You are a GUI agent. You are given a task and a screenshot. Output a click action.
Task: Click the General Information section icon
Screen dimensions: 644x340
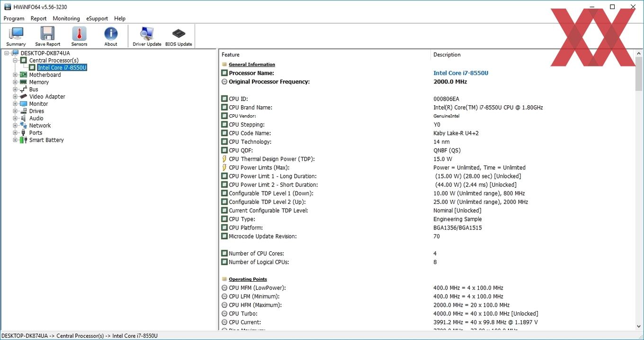[x=224, y=64]
